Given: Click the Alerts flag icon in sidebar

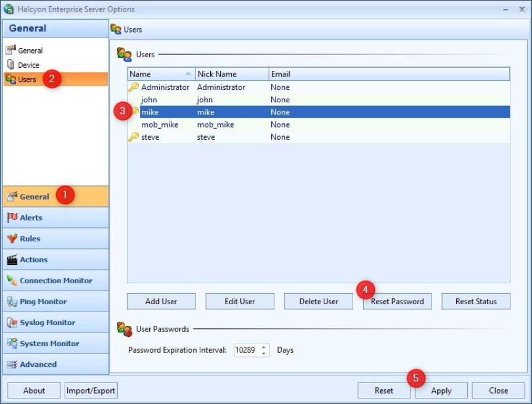Looking at the screenshot, I should coord(12,217).
